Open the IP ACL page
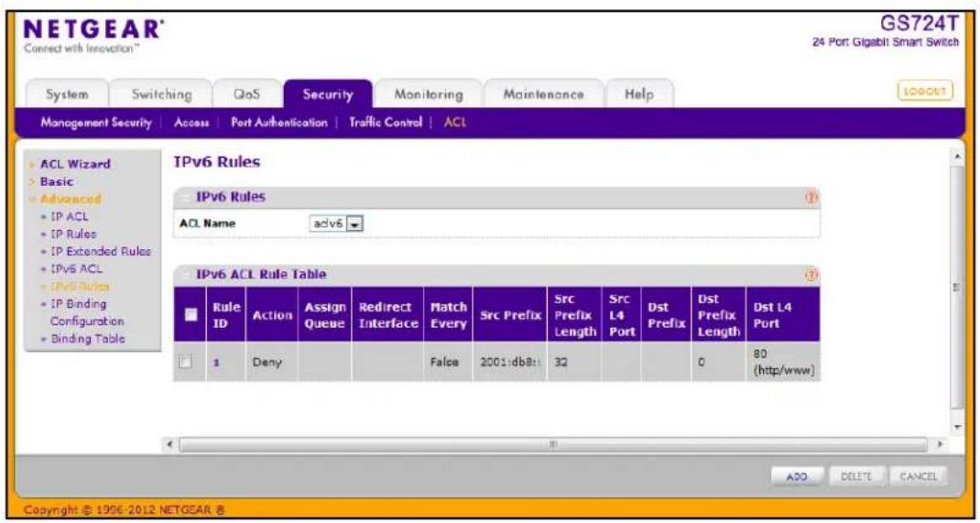980x523 pixels. click(69, 217)
